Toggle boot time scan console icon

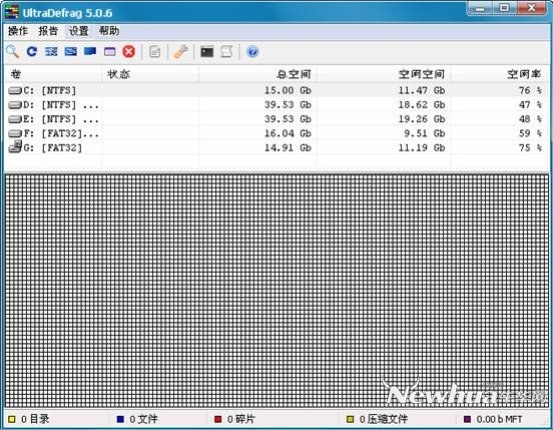click(x=207, y=52)
